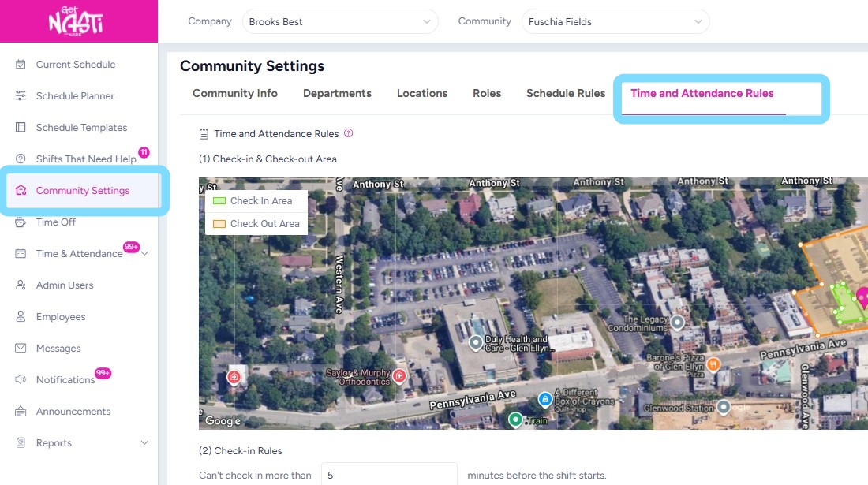Viewport: 868px width, 485px height.
Task: Click the green Train station marker
Action: (x=515, y=420)
